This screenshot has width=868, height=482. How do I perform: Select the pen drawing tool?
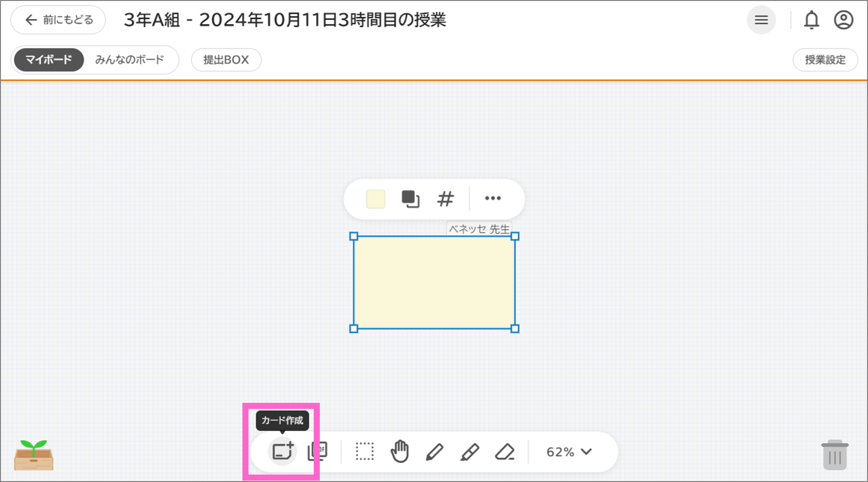[x=435, y=451]
